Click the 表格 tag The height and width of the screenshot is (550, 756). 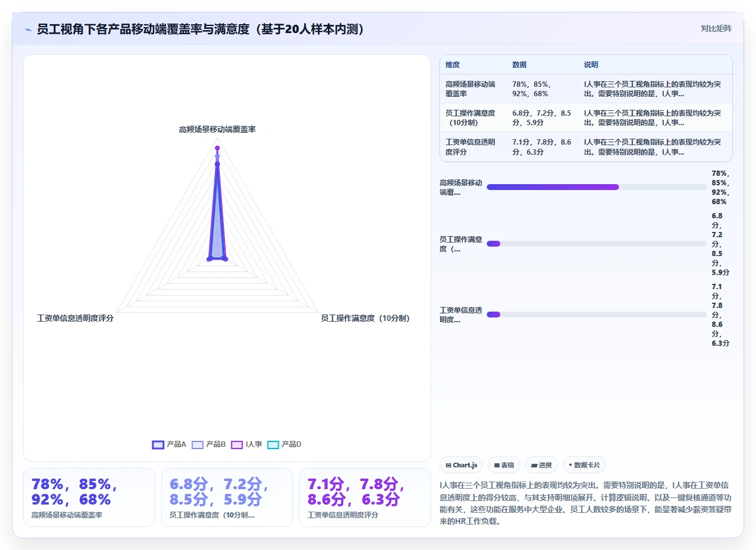[504, 465]
